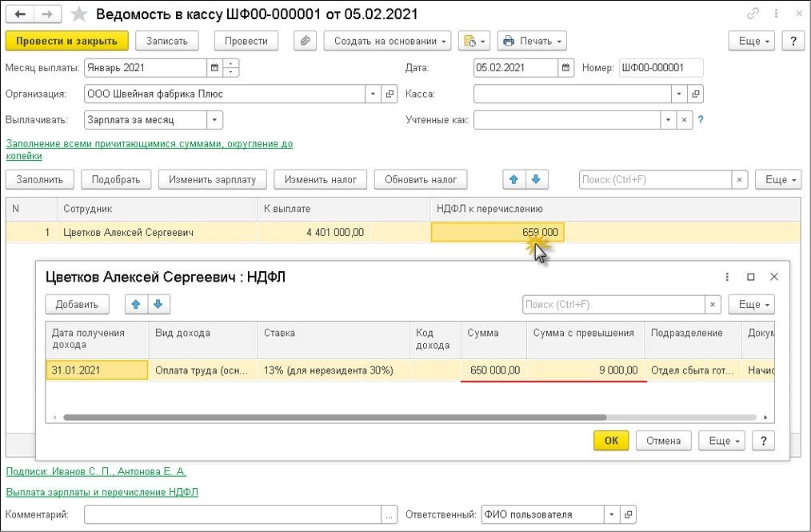Click into the Комментарий text field
Image resolution: width=811 pixels, height=532 pixels.
(x=233, y=514)
